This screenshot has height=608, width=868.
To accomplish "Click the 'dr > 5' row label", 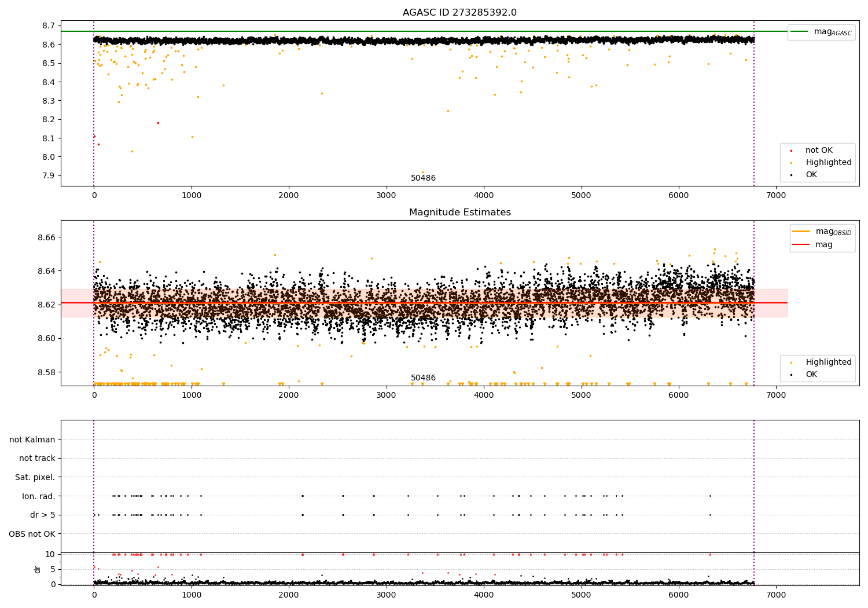I will point(43,515).
